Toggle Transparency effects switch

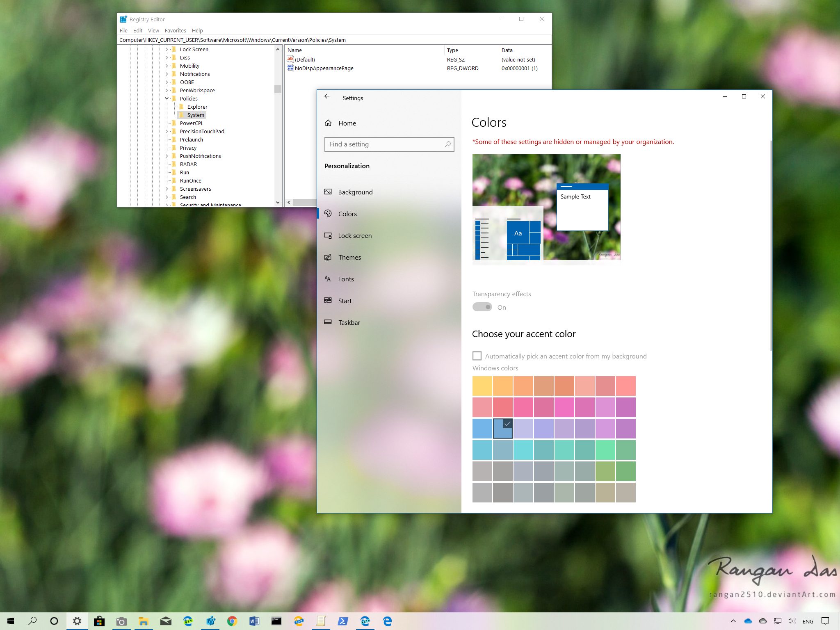pos(482,306)
